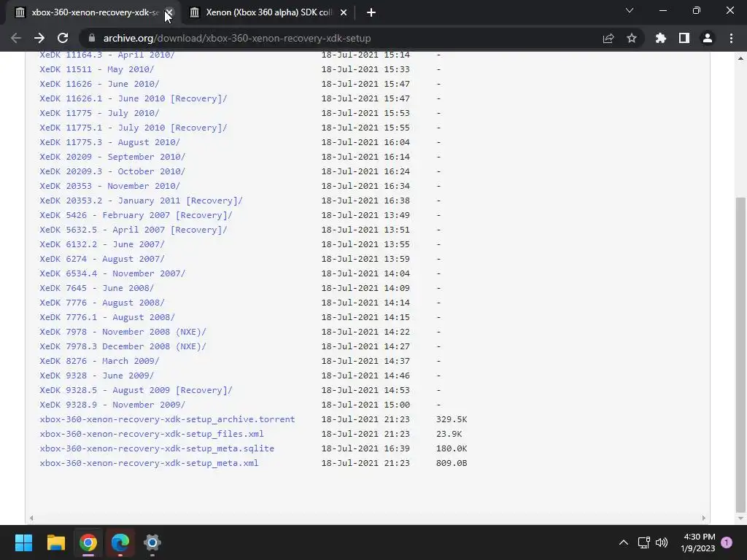Viewport: 747px width, 560px height.
Task: Open XeDK 11511 - May 2010 folder
Action: pyautogui.click(x=97, y=69)
